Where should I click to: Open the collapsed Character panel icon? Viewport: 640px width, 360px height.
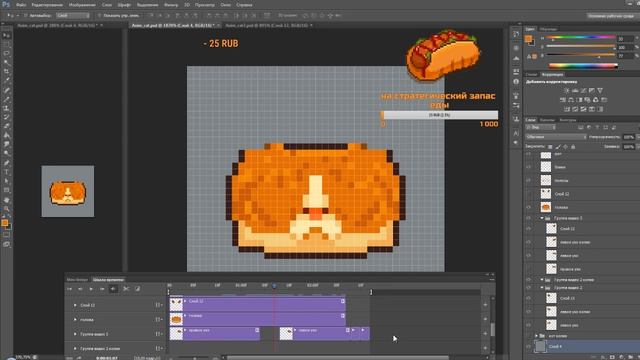click(x=516, y=133)
